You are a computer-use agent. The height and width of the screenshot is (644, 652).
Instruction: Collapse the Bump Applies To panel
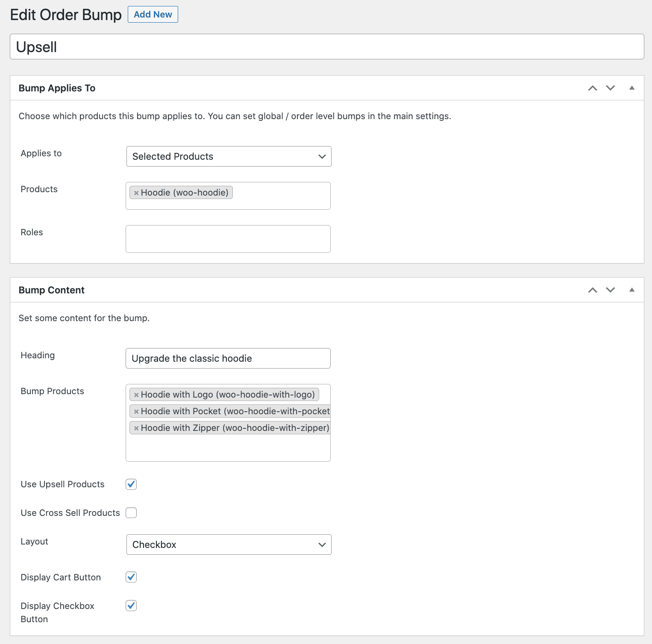click(x=631, y=88)
